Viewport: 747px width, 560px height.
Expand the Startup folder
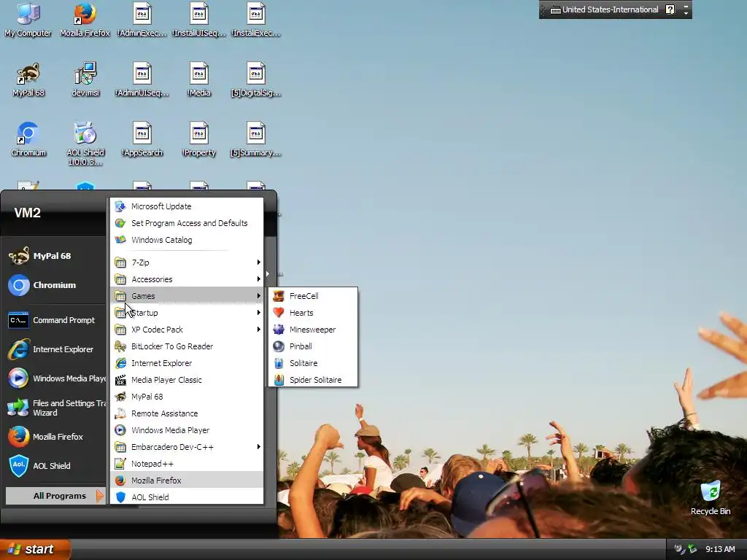click(187, 312)
